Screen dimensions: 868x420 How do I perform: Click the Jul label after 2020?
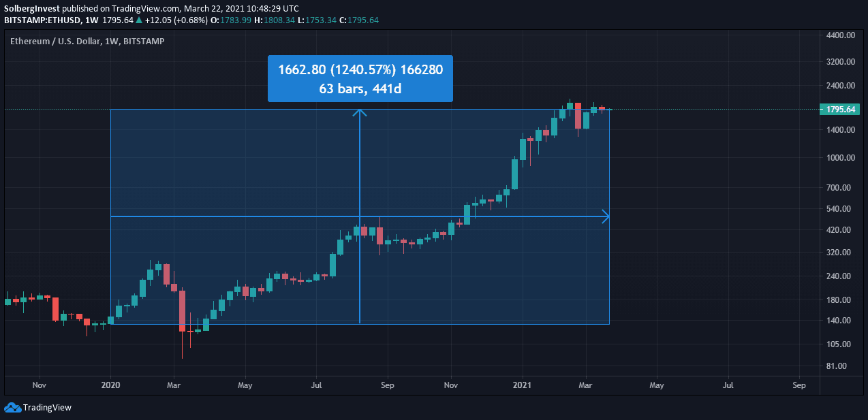317,385
